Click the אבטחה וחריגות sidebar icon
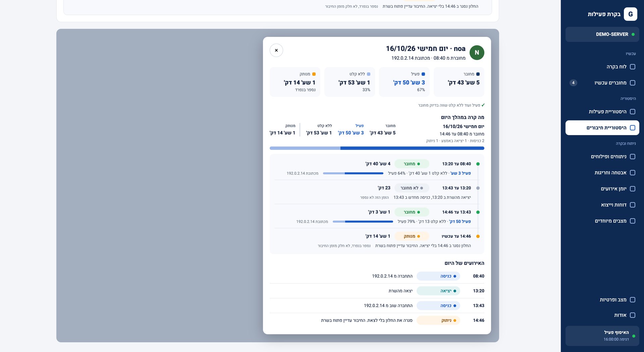 point(632,173)
